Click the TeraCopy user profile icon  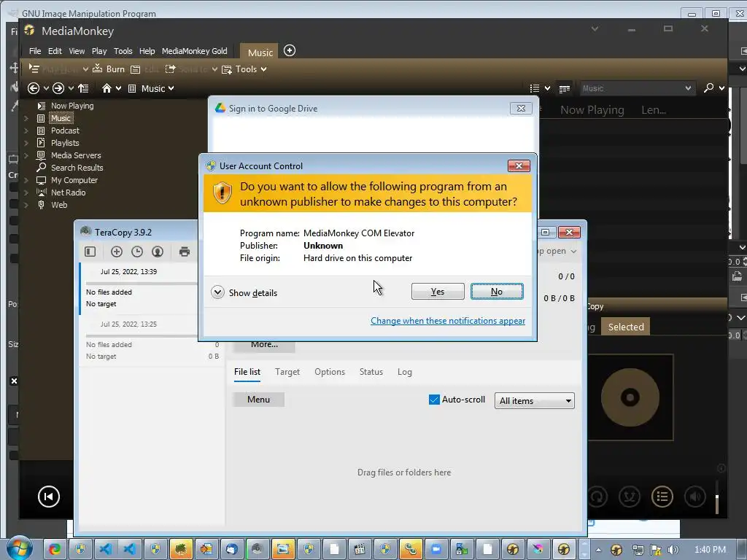click(x=158, y=252)
